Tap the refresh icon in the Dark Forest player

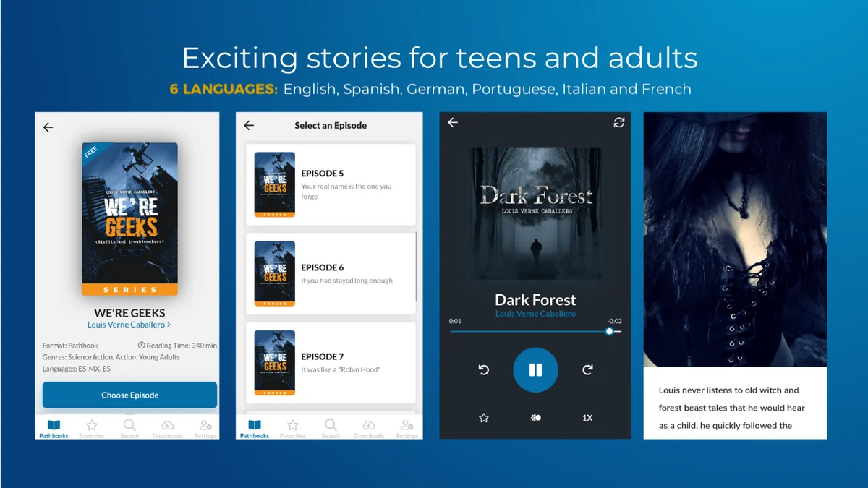(x=619, y=123)
